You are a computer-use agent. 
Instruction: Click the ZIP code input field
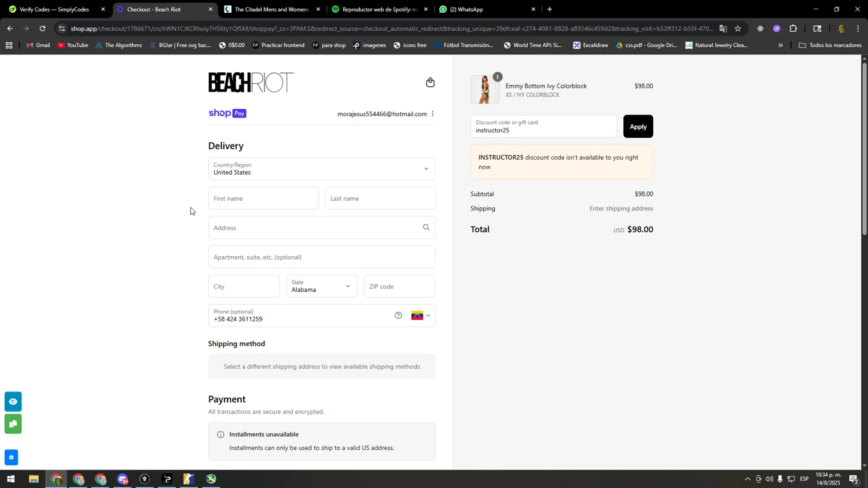[x=399, y=286]
